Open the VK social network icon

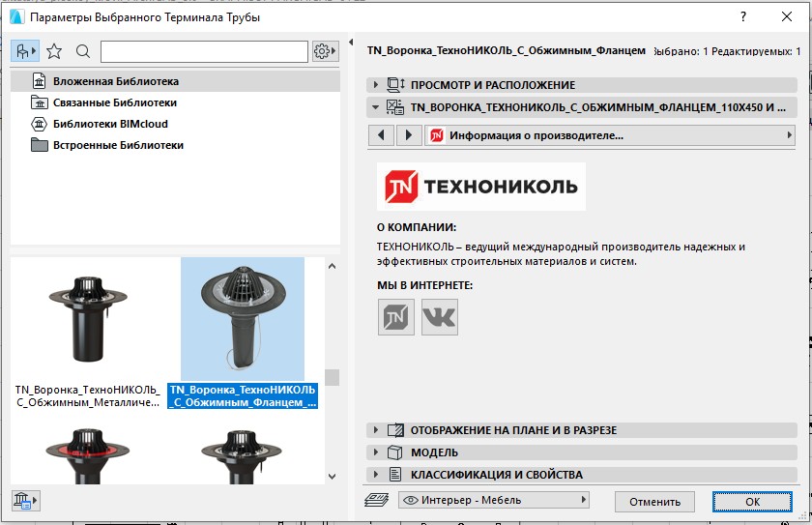(440, 317)
